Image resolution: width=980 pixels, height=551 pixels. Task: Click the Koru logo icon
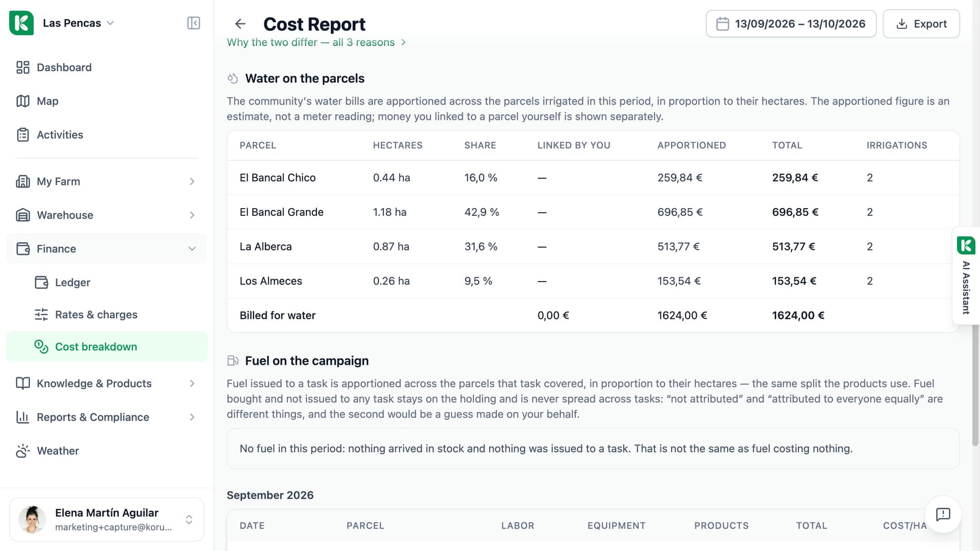[x=21, y=23]
